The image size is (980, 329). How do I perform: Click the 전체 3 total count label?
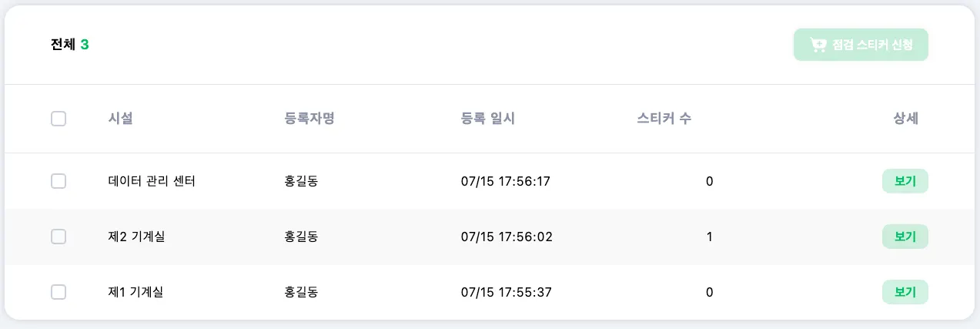click(x=70, y=45)
